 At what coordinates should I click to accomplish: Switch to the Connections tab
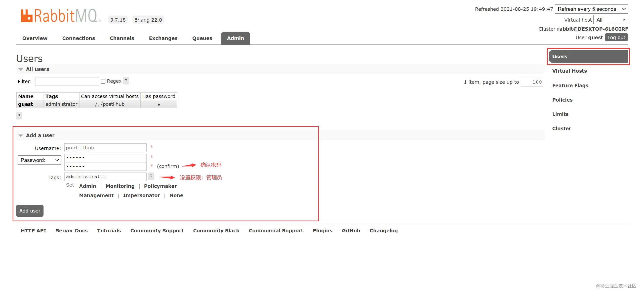point(78,38)
